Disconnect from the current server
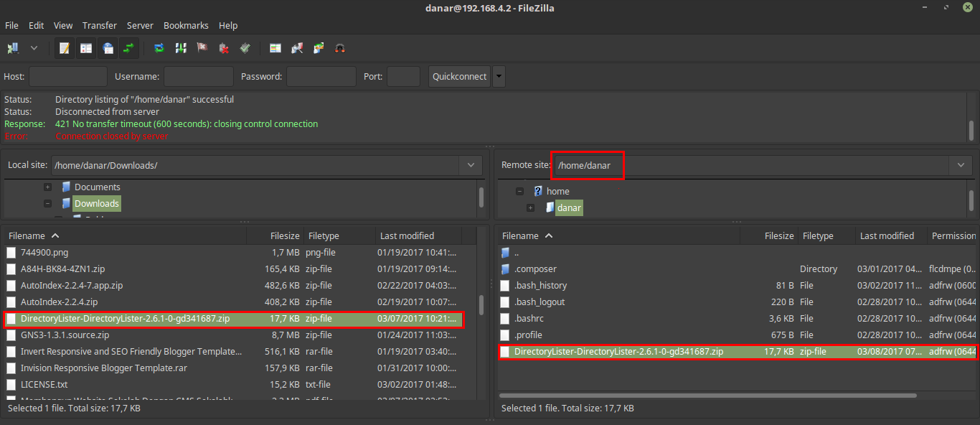 (224, 48)
